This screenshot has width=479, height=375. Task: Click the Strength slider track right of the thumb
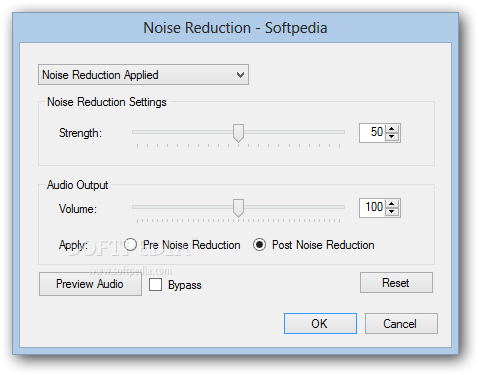click(294, 132)
